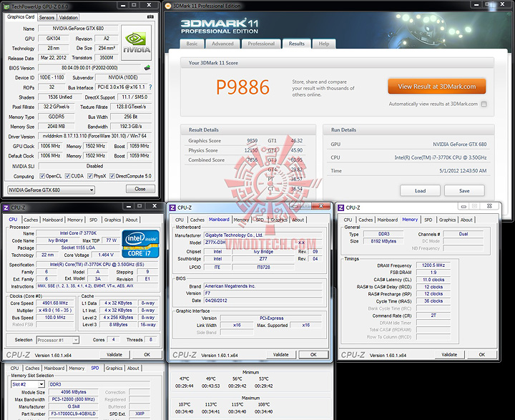
Task: Click the Core Speed 4901.68 MHz value
Action: point(55,303)
